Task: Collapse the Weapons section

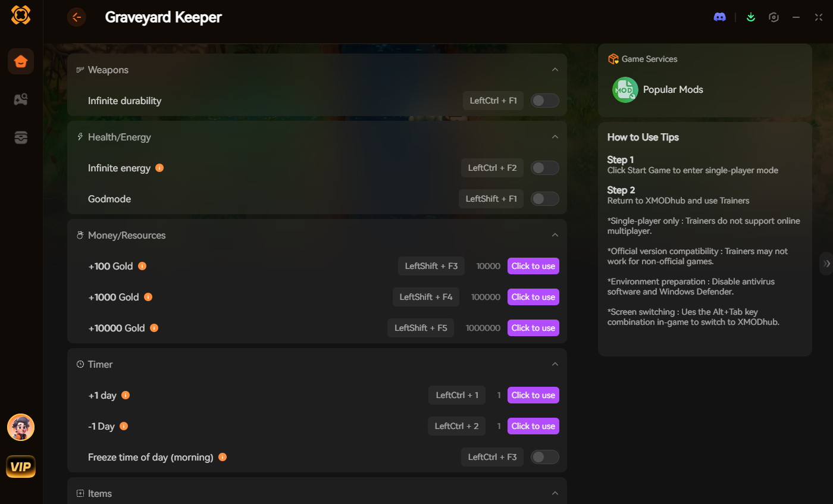Action: [555, 69]
